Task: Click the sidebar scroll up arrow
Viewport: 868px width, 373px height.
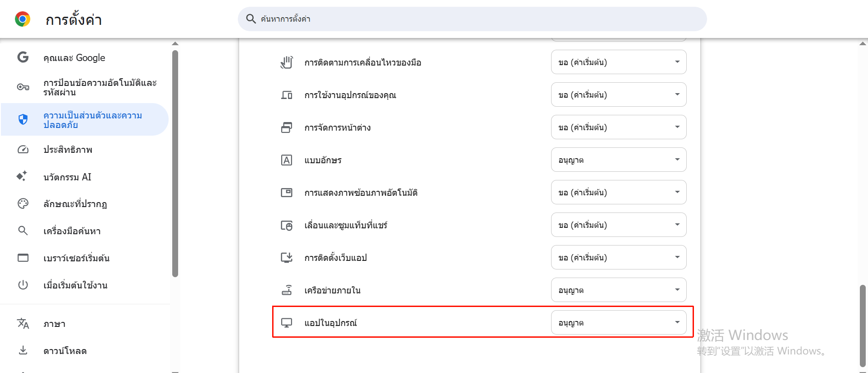Action: pyautogui.click(x=175, y=44)
